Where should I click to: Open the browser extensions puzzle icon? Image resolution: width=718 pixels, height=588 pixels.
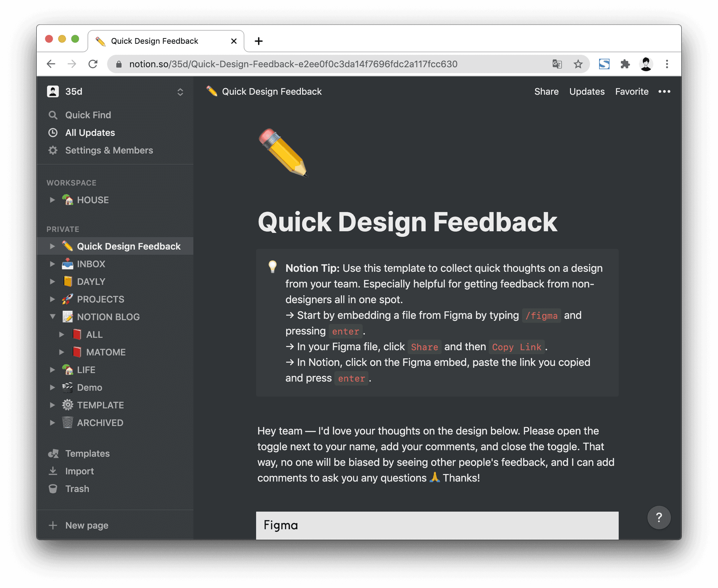[x=625, y=64]
